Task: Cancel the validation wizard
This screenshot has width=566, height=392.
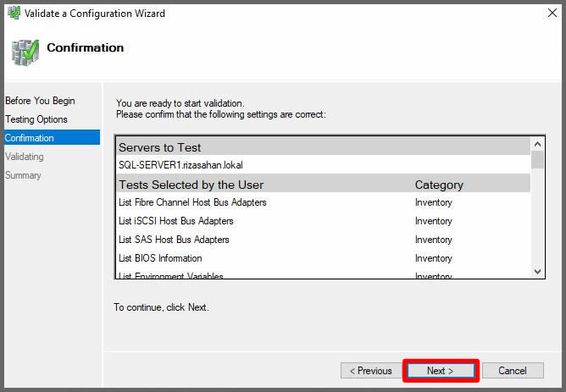Action: [512, 371]
